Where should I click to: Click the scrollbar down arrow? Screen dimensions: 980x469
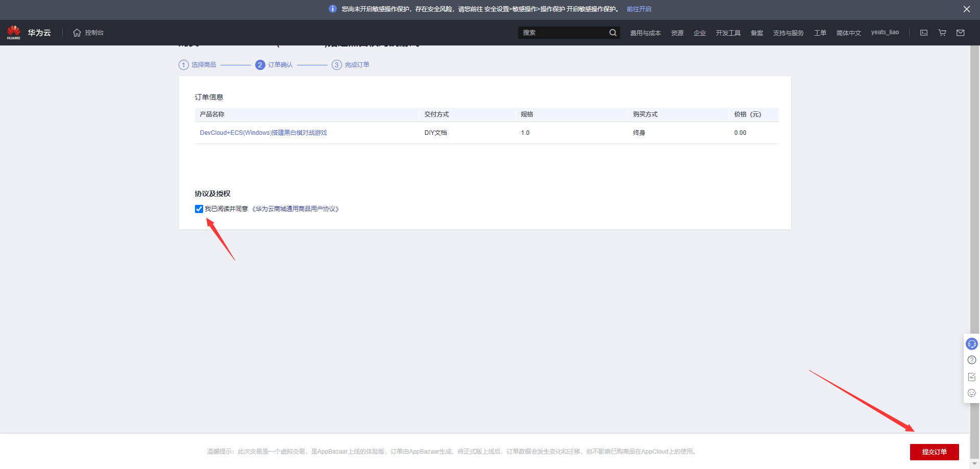click(975, 464)
